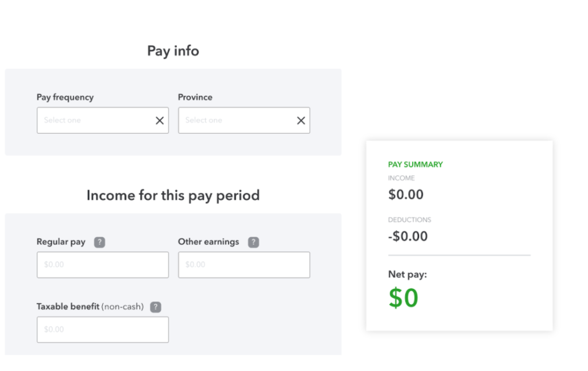This screenshot has width=588, height=371.
Task: Click the X icon in Province field
Action: tap(301, 121)
